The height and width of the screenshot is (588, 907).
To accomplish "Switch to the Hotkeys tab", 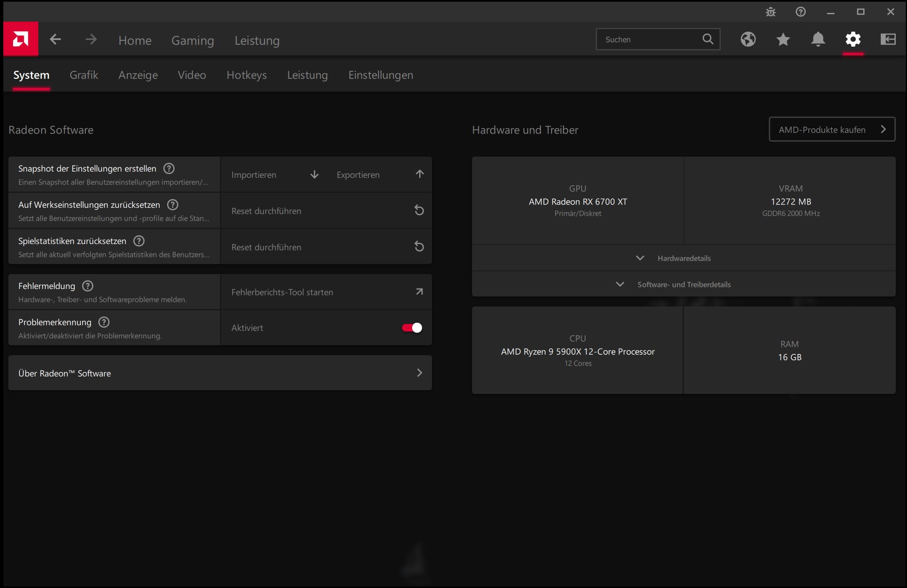I will click(x=247, y=75).
